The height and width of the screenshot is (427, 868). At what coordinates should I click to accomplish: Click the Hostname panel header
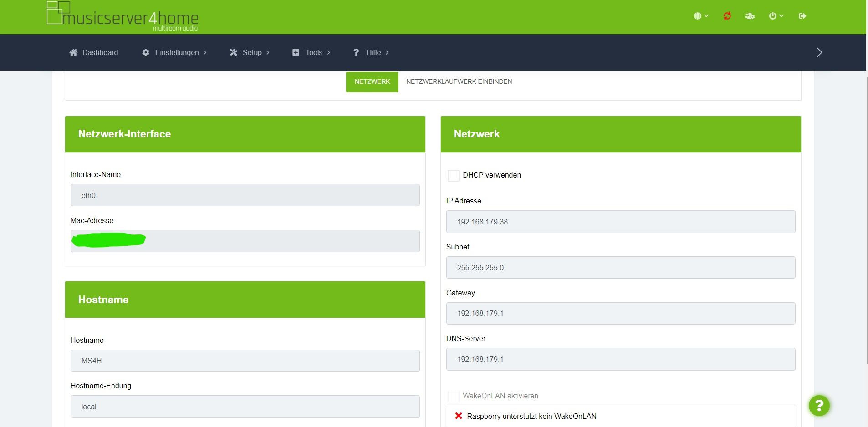pos(245,300)
